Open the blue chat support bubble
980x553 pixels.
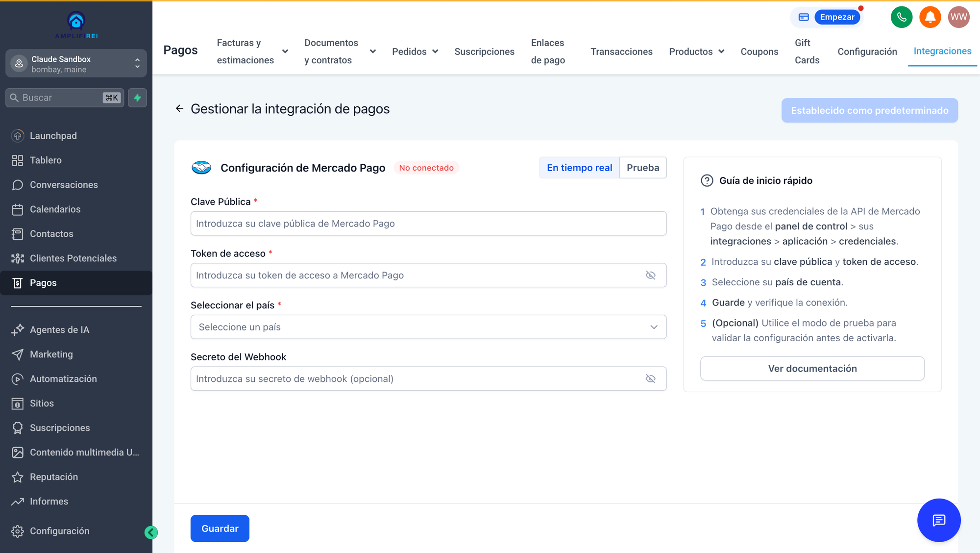point(938,520)
